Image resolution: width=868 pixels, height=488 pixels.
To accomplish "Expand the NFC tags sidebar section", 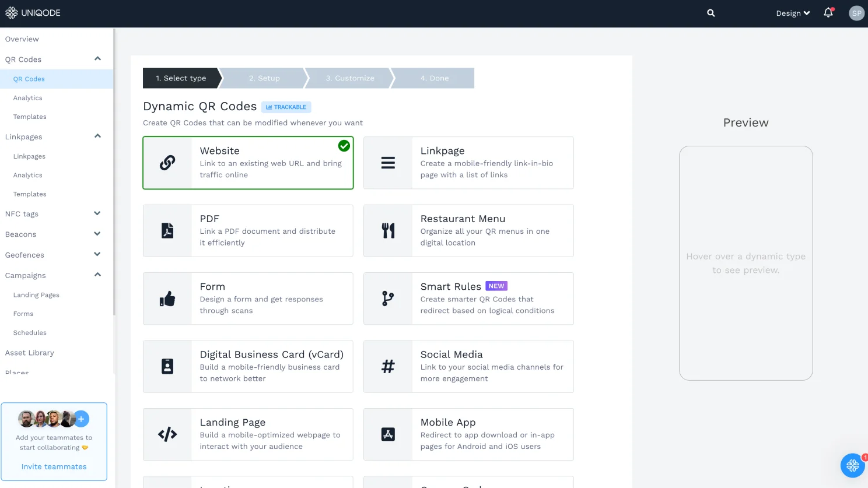I will 97,213.
